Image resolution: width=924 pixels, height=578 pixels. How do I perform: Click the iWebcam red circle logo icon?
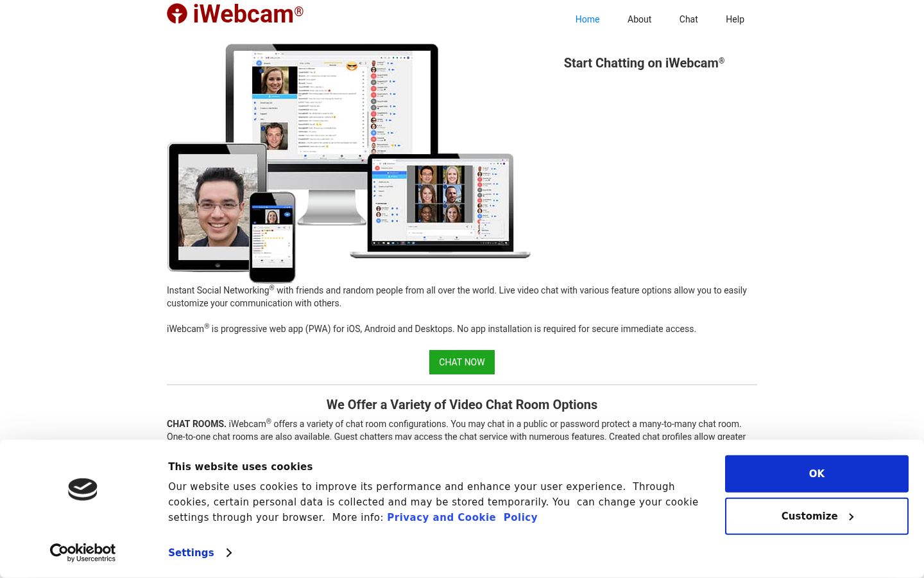click(177, 13)
